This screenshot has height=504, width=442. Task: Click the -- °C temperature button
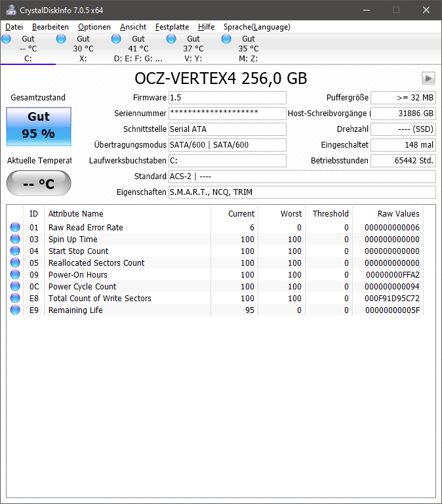39,183
